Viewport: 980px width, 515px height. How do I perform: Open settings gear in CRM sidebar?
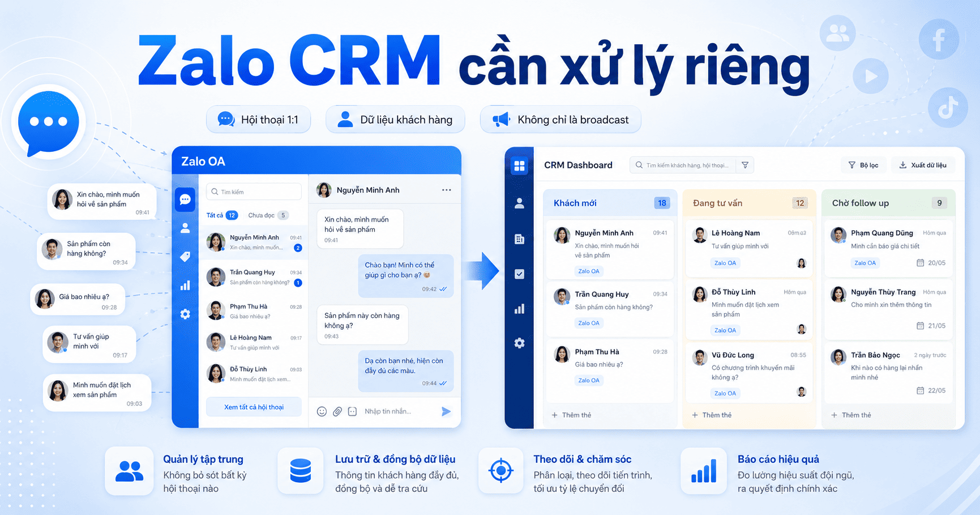coord(519,343)
